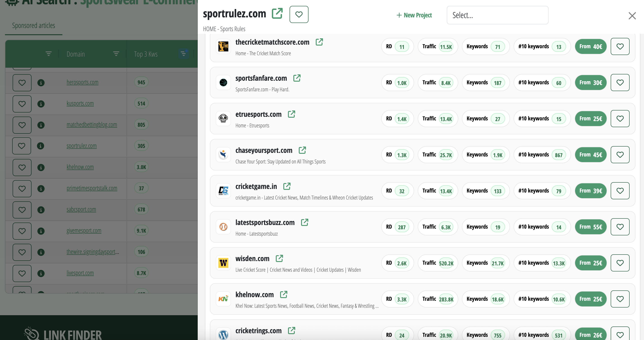This screenshot has height=340, width=644.
Task: Favorite sportsfanfare.com card with heart
Action: [x=620, y=82]
